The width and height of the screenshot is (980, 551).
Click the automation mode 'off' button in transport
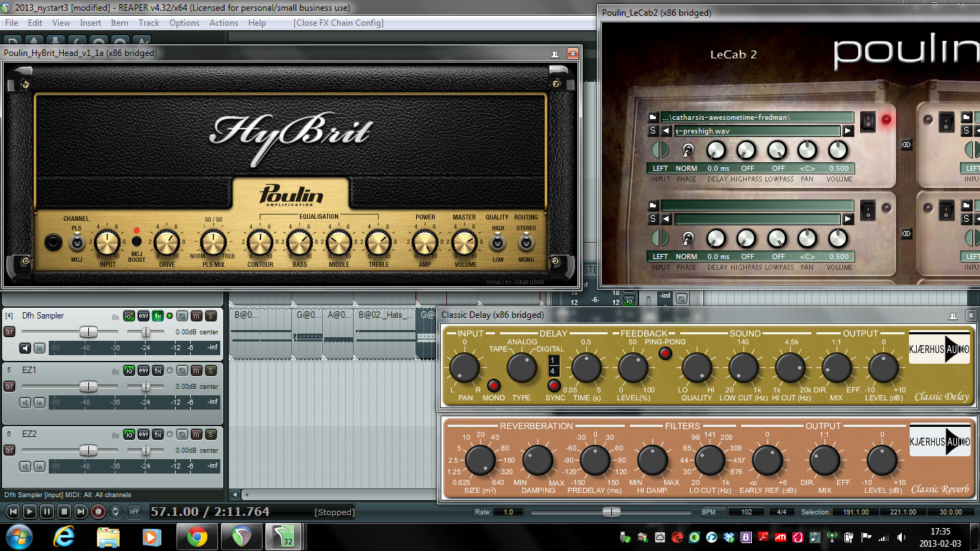134,512
